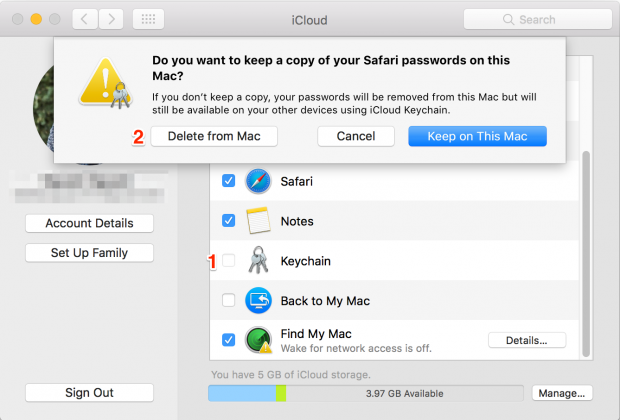
Task: Click the Notes app icon
Action: pyautogui.click(x=259, y=221)
